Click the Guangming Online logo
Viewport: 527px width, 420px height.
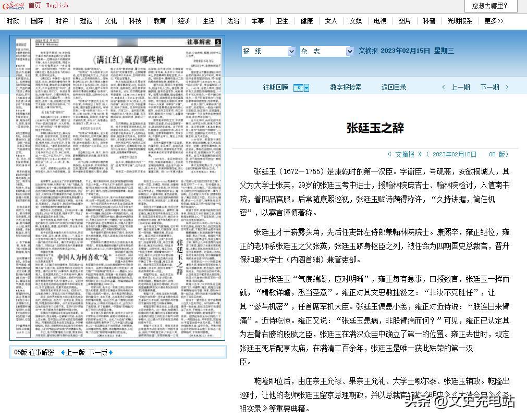pyautogui.click(x=13, y=5)
